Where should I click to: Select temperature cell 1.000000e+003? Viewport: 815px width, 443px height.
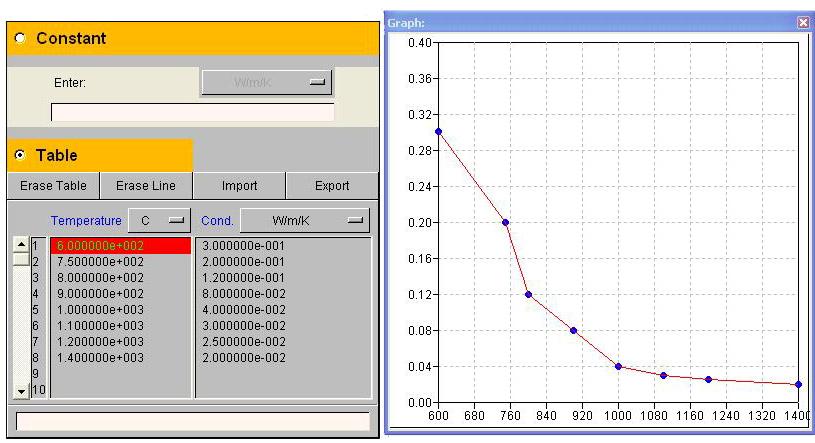[121, 310]
